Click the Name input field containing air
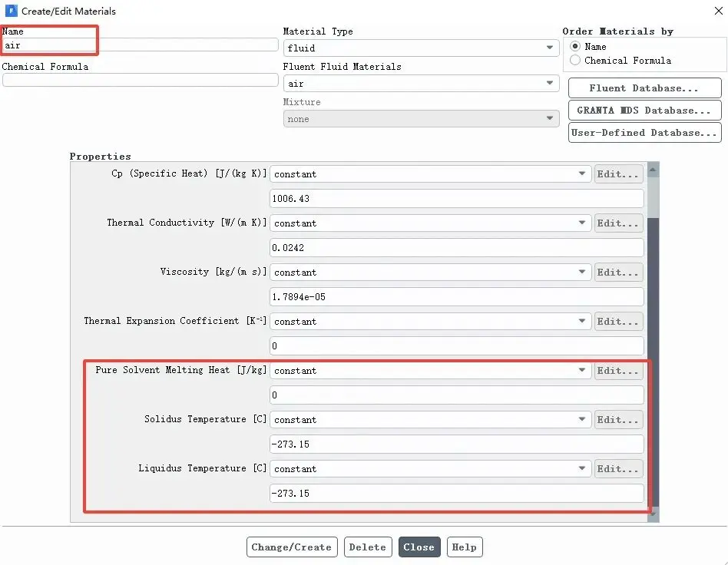Image resolution: width=728 pixels, height=565 pixels. pos(141,45)
